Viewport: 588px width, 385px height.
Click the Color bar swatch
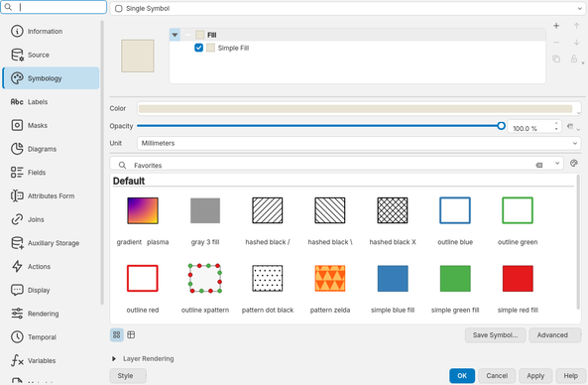tap(355, 109)
